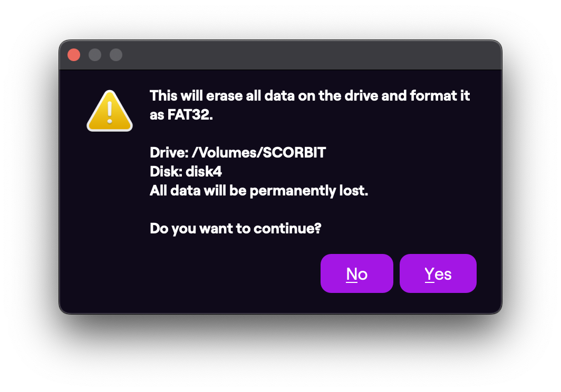Click the underlined N in the No button
Screen dimensions: 561x392
pyautogui.click(x=351, y=273)
